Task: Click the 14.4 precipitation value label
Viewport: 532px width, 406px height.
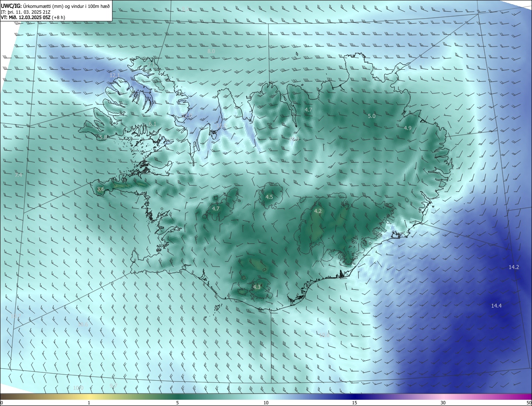Action: tap(496, 306)
